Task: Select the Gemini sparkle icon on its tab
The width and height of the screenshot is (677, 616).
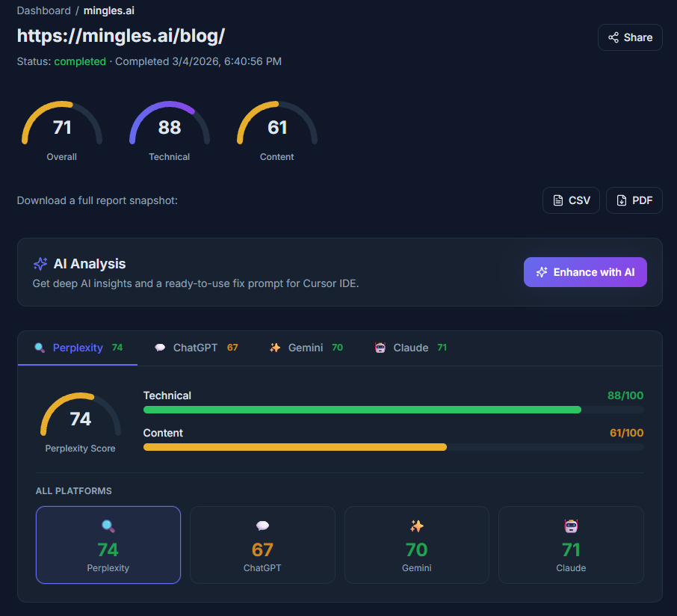Action: 274,348
